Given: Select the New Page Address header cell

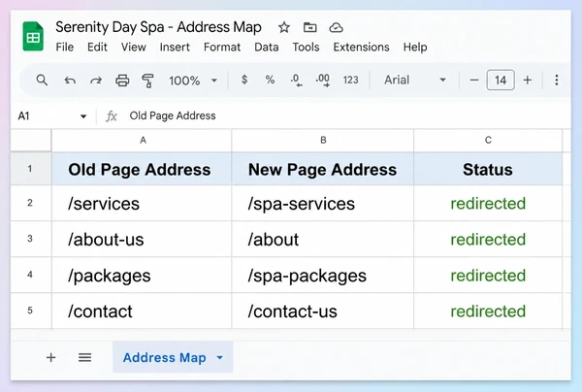Looking at the screenshot, I should point(323,169).
